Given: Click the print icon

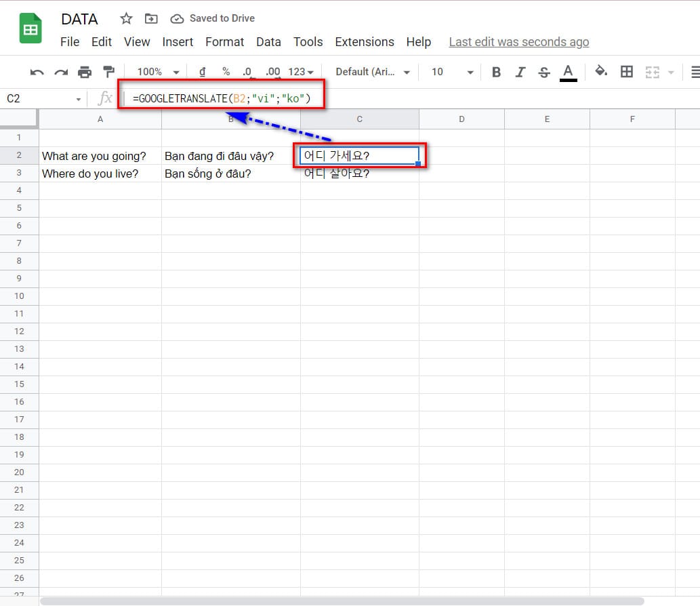Looking at the screenshot, I should (85, 72).
